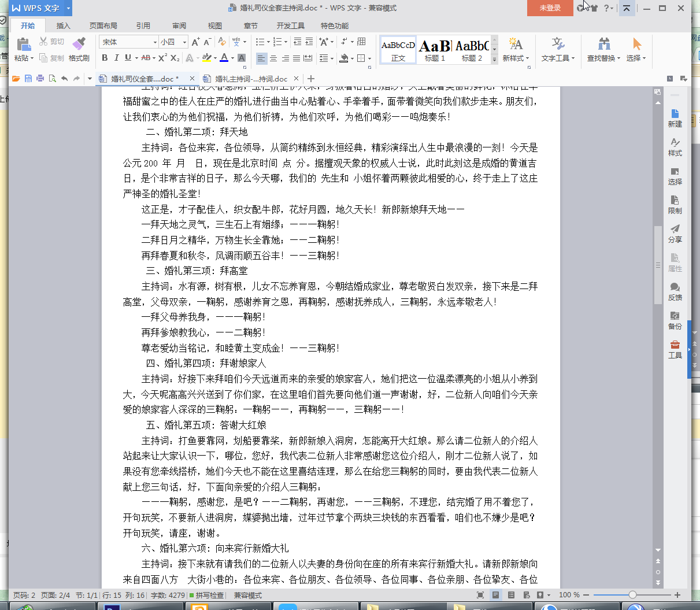Expand the font color dropdown arrow

coord(232,58)
